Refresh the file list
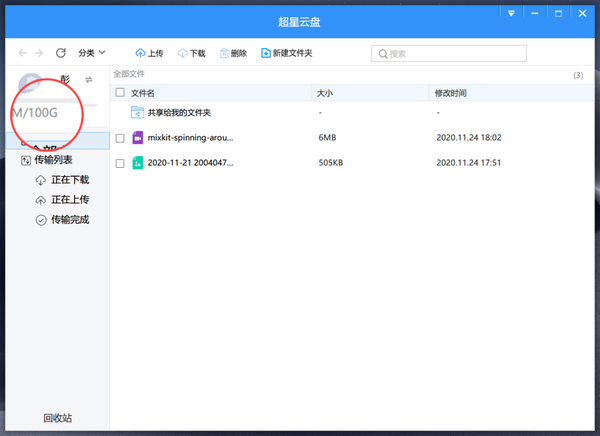This screenshot has width=600, height=436. click(x=61, y=53)
